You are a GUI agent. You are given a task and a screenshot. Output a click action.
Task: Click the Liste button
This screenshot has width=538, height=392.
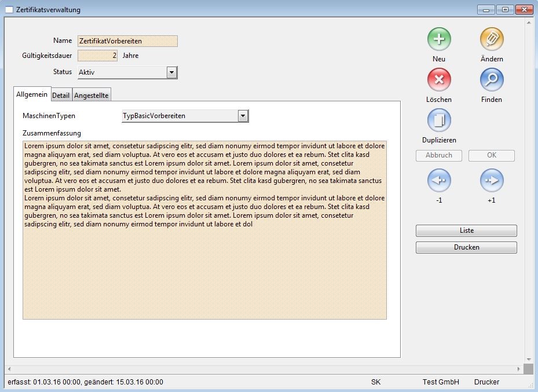point(466,230)
